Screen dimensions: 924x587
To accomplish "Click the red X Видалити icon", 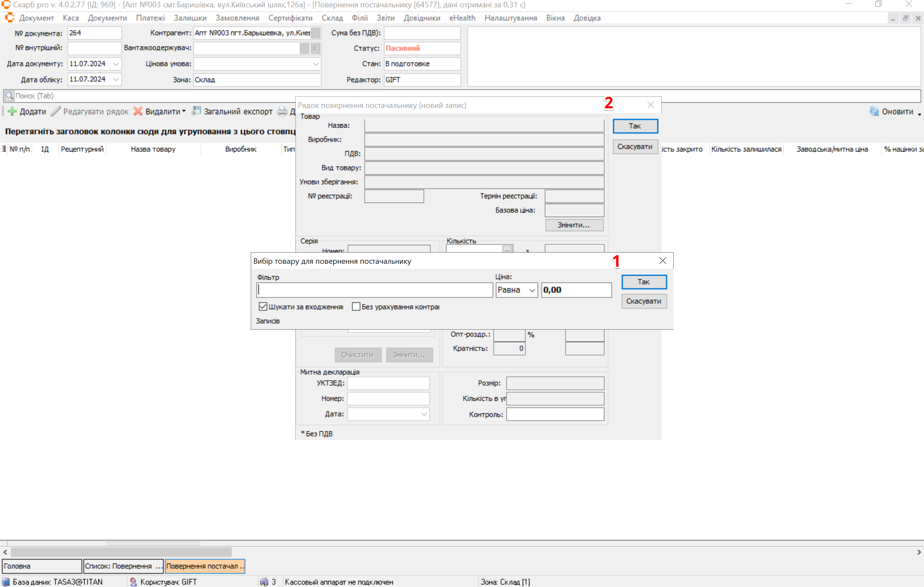I will click(x=138, y=112).
